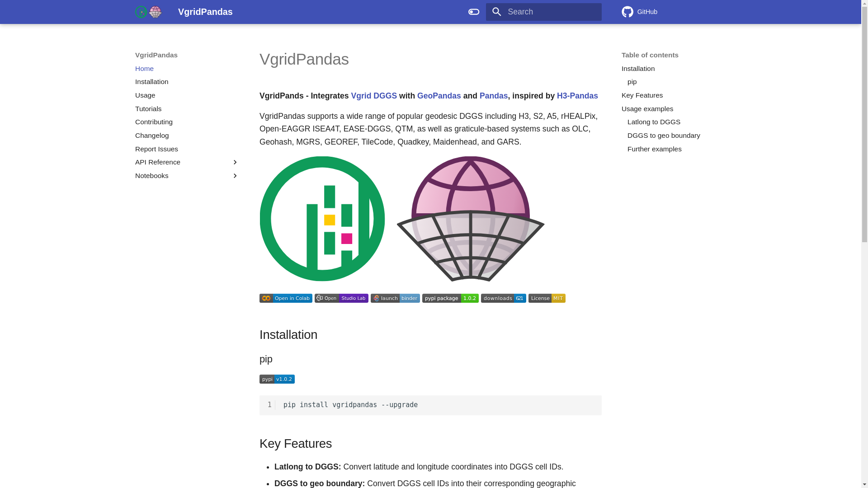Image resolution: width=868 pixels, height=488 pixels.
Task: Follow the Pandas link
Action: [494, 96]
